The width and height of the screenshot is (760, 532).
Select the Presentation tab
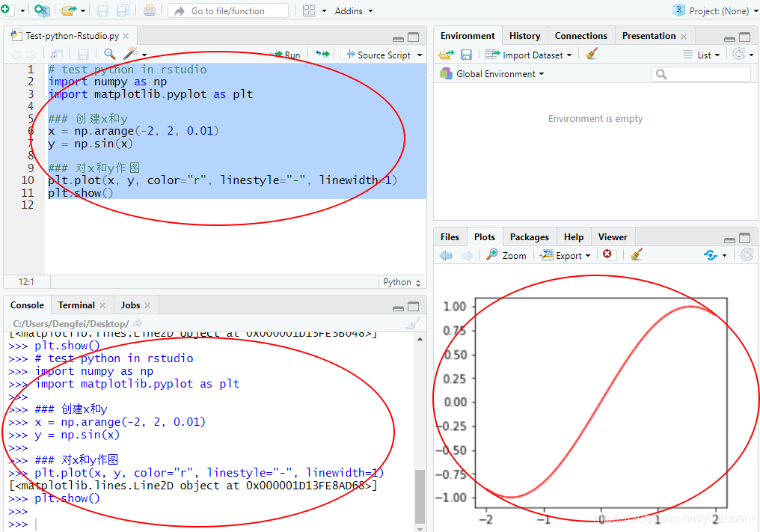point(649,36)
